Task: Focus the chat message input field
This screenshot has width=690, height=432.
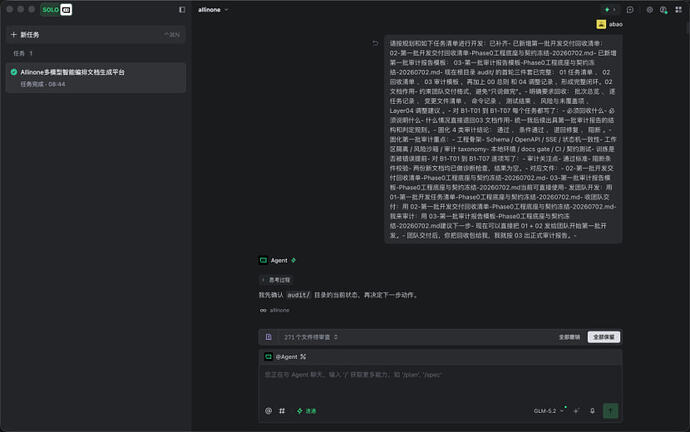Action: coord(440,383)
